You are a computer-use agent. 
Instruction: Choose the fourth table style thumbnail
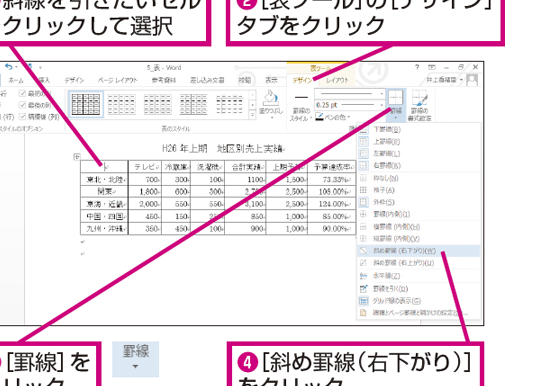pyautogui.click(x=194, y=104)
